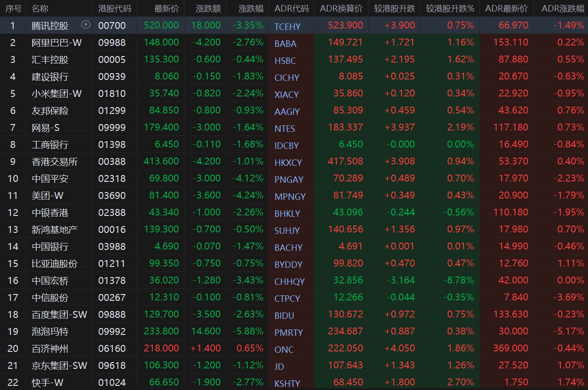
Task: Click the 涨跌额 column header
Action: 208,8
